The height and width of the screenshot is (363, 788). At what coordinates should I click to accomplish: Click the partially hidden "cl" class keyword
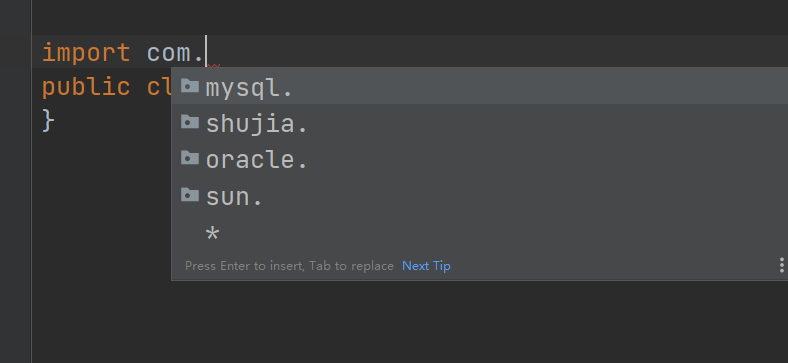pyautogui.click(x=160, y=87)
